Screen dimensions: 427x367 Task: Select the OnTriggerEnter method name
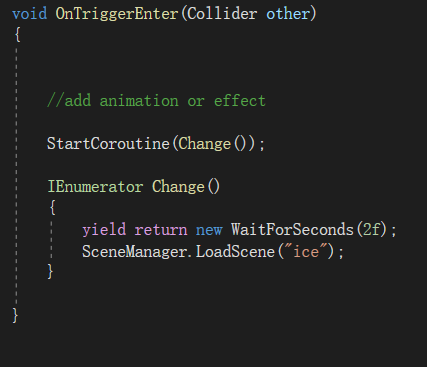tap(117, 14)
